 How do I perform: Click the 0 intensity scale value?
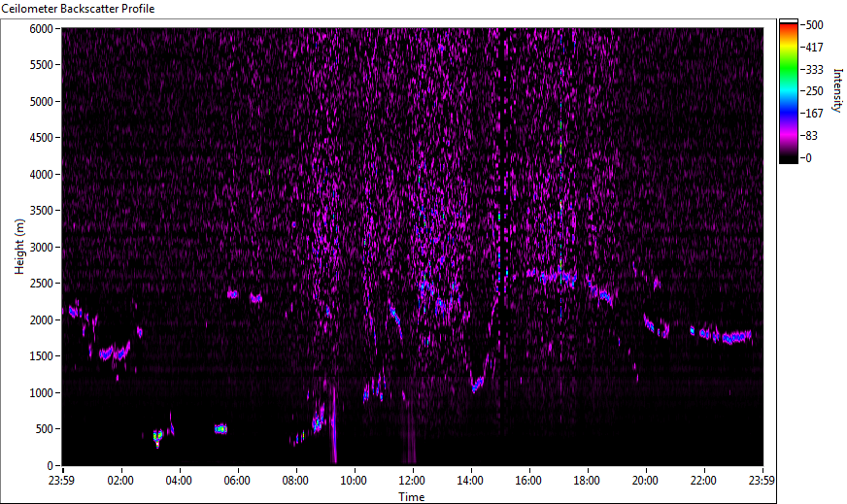(809, 158)
